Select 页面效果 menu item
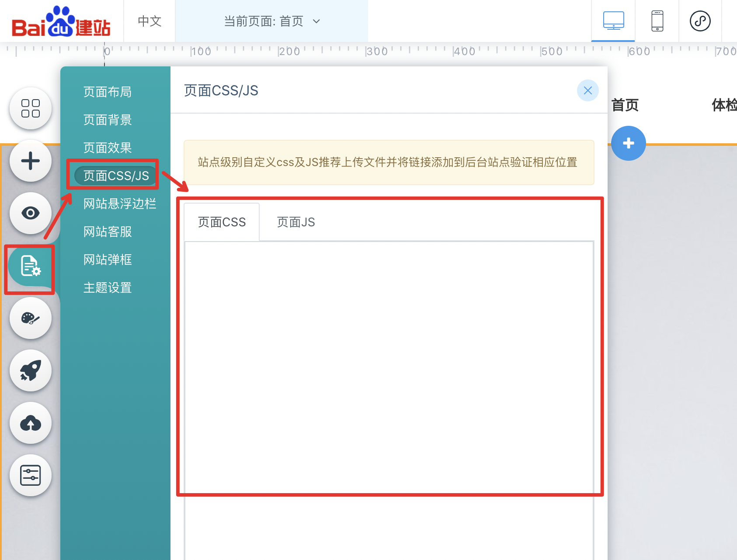The height and width of the screenshot is (560, 737). tap(108, 148)
